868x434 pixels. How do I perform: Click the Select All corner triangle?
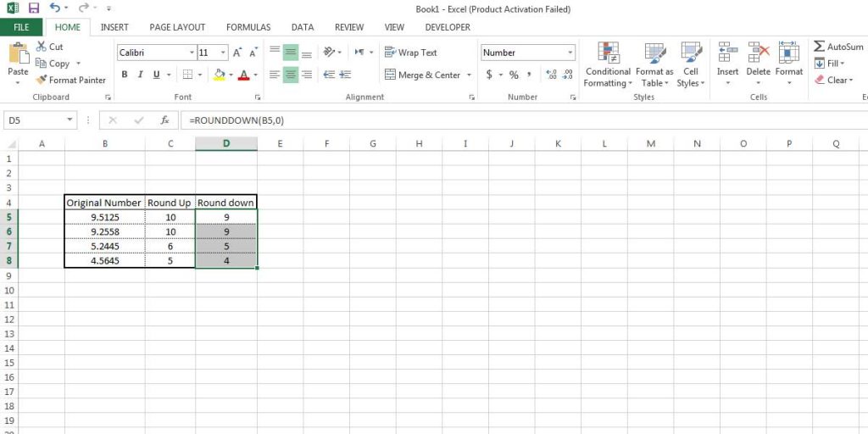10,144
